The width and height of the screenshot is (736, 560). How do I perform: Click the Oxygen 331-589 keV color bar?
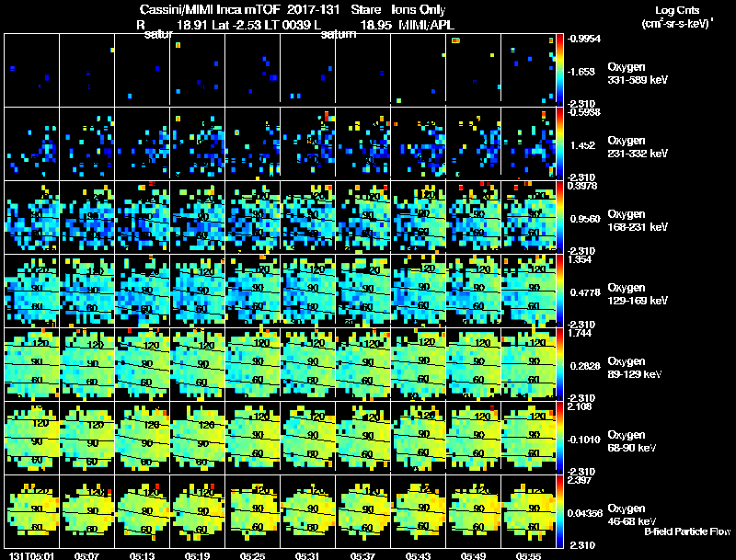pos(559,70)
